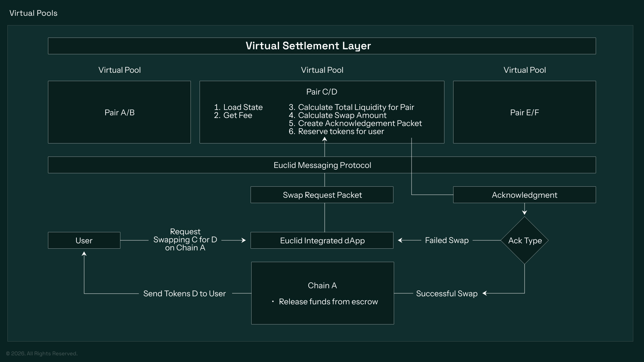Screen dimensions: 644x362
Task: Click the center Virtual Pool label
Action: 322,70
